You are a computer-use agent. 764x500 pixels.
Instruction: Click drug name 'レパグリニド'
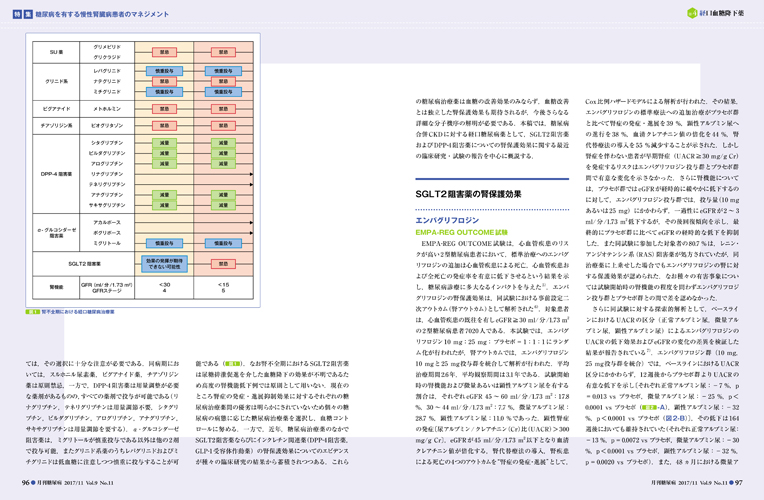pos(107,71)
